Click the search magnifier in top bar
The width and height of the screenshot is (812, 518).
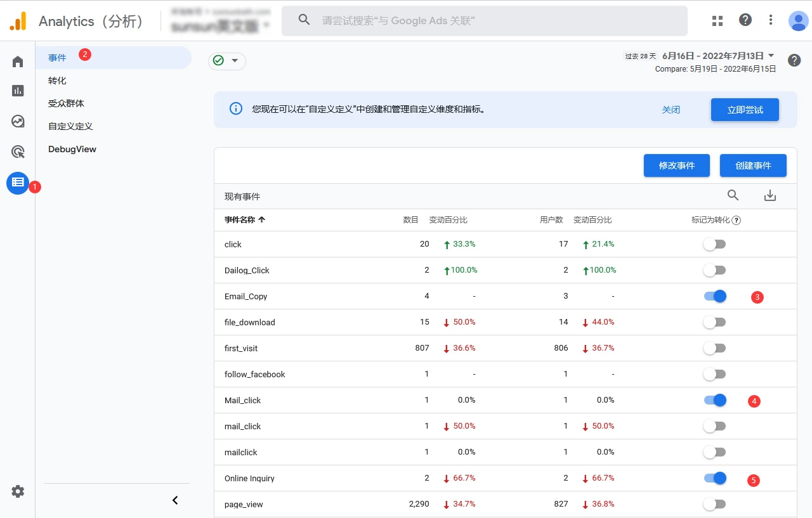tap(304, 20)
